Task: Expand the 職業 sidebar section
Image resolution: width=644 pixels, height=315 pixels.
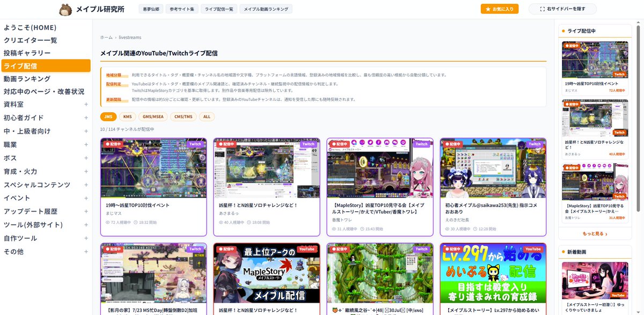Action: click(x=86, y=144)
